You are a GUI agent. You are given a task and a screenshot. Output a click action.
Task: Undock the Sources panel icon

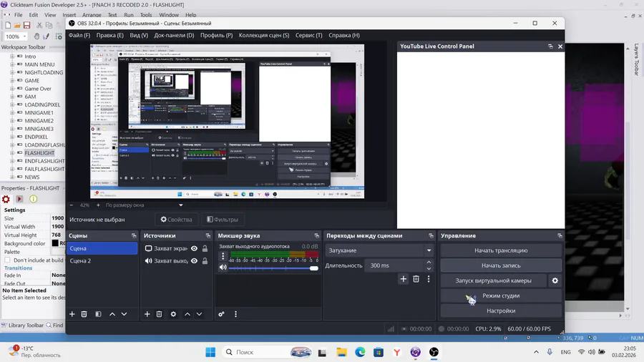click(x=208, y=235)
